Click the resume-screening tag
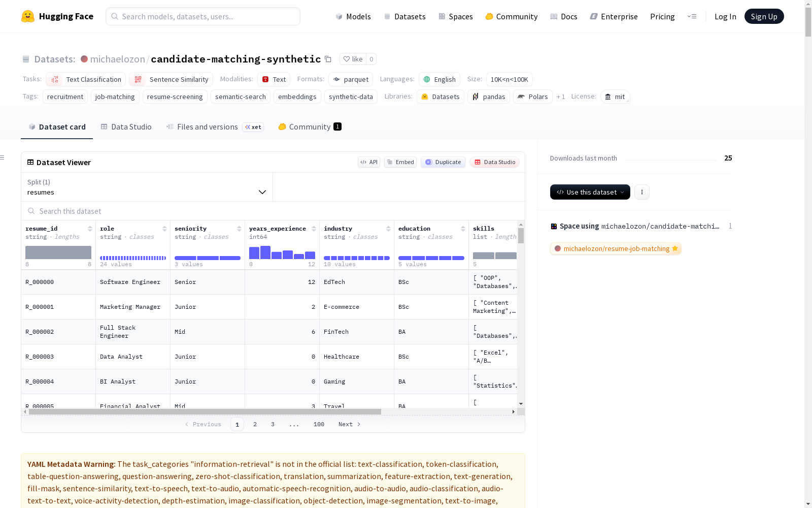This screenshot has width=812, height=508. click(x=175, y=97)
